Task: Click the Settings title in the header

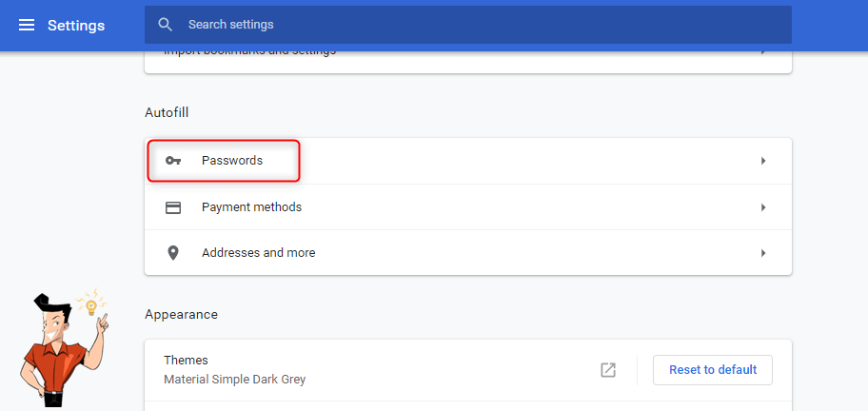Action: (76, 25)
